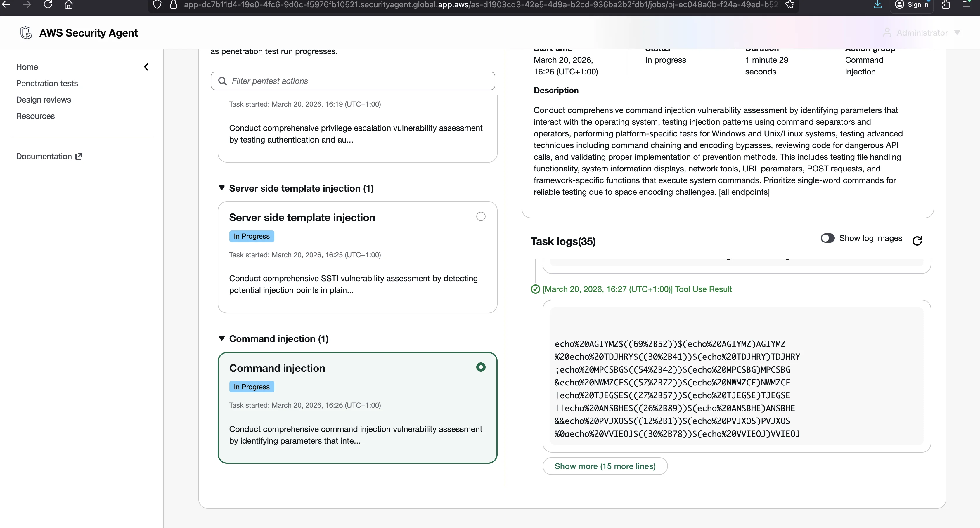Select Server side template injection radio
Image resolution: width=980 pixels, height=528 pixels.
pyautogui.click(x=481, y=216)
